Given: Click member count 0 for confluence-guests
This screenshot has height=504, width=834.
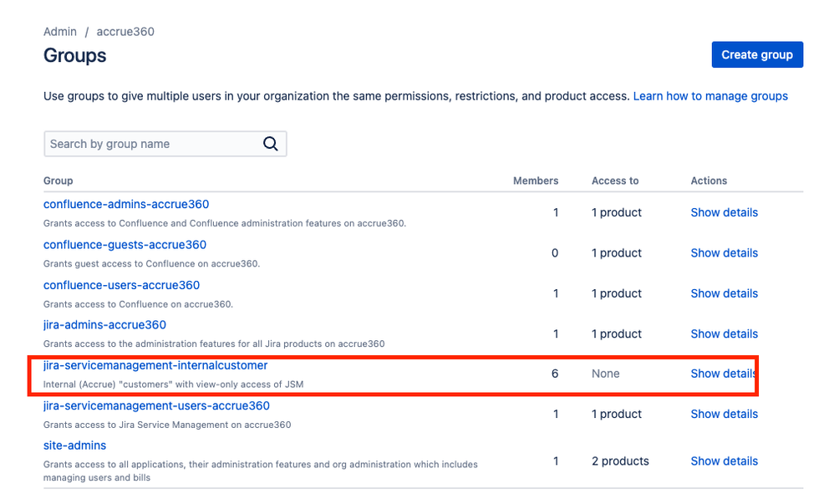Looking at the screenshot, I should click(x=555, y=252).
